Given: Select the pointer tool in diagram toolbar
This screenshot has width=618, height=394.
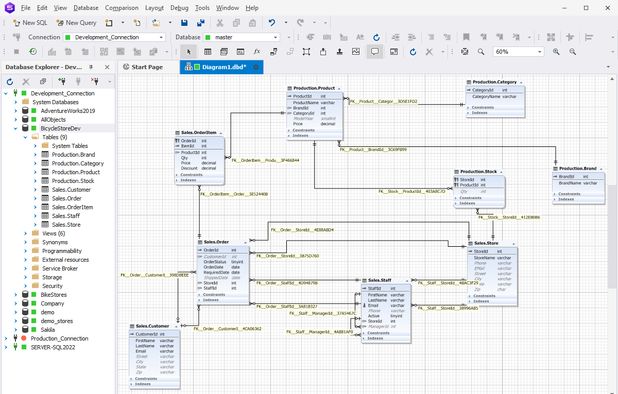Looking at the screenshot, I should tap(188, 52).
